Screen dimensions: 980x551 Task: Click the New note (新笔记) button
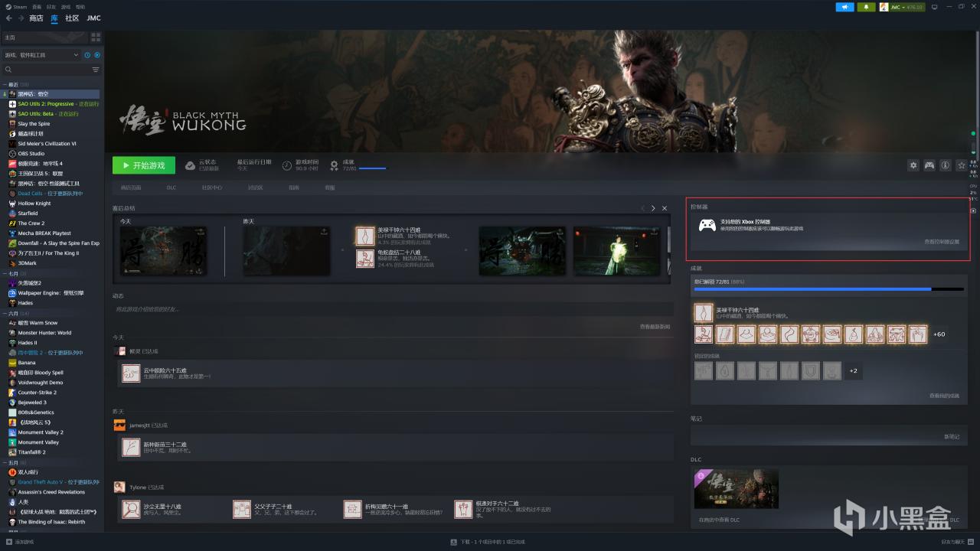click(x=952, y=436)
